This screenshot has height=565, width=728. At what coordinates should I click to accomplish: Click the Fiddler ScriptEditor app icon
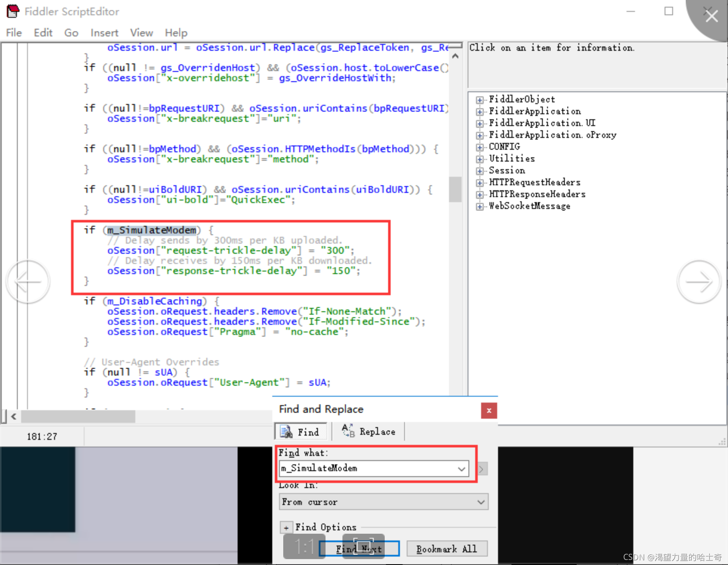point(13,11)
